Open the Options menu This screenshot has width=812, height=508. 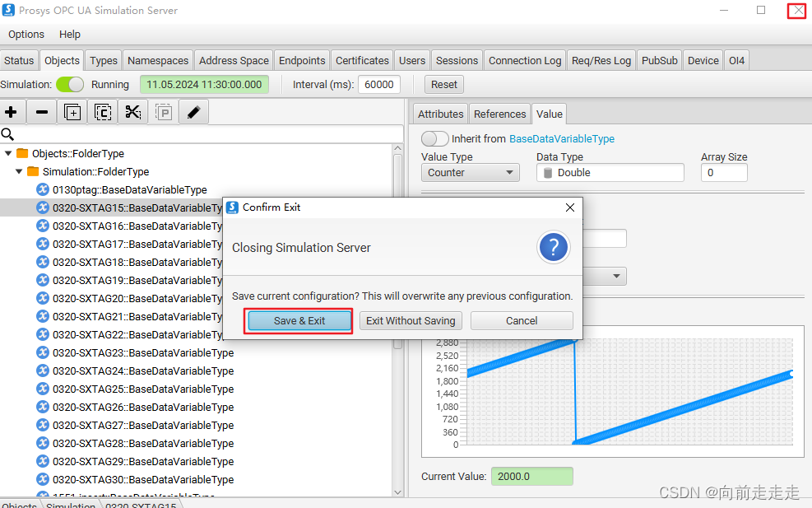click(x=26, y=34)
